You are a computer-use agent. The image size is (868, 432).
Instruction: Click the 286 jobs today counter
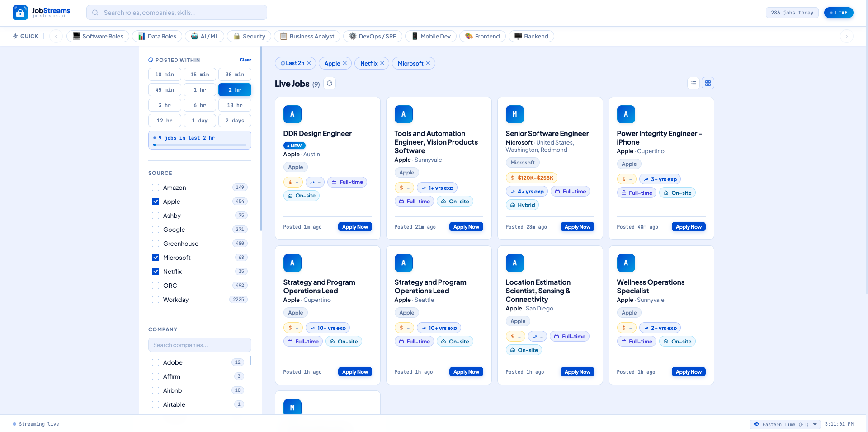point(792,13)
